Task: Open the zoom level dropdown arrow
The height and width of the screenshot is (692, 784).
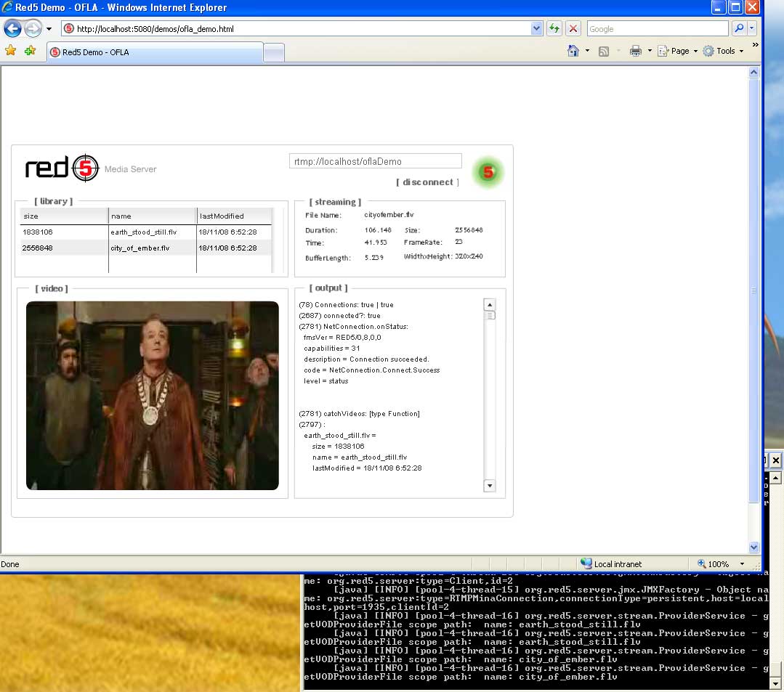Action: (742, 563)
